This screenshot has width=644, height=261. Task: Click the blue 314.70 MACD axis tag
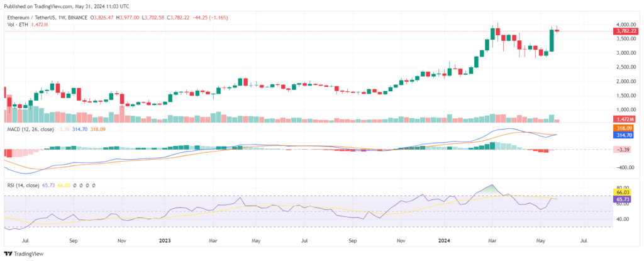(x=623, y=135)
